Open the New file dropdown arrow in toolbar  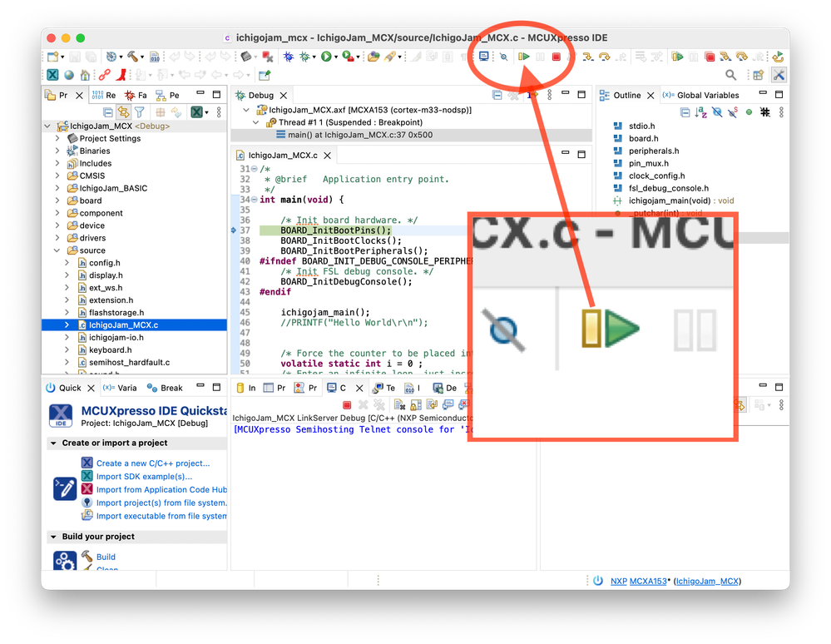tap(62, 57)
